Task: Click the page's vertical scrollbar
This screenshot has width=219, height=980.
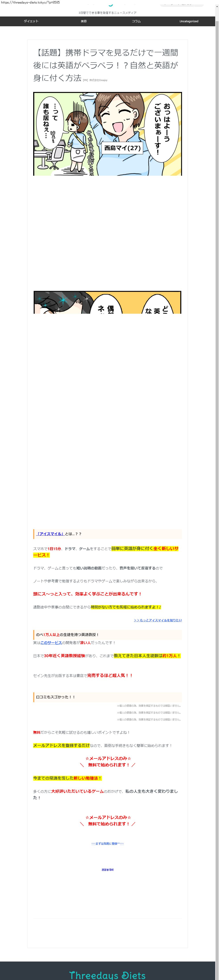Action: click(217, 457)
